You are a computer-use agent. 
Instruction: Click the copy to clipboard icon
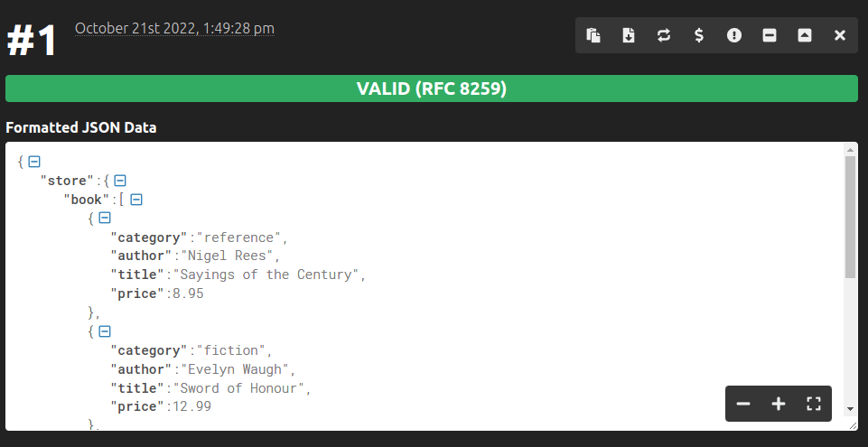593,35
